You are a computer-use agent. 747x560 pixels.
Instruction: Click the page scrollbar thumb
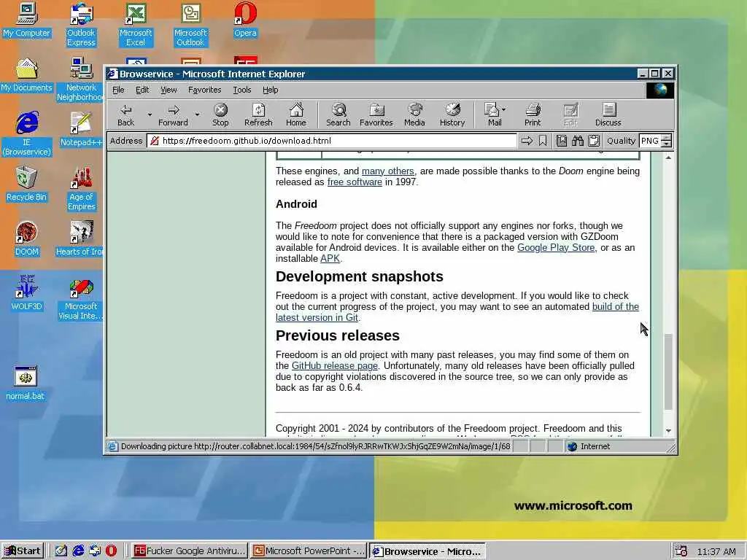(x=668, y=371)
